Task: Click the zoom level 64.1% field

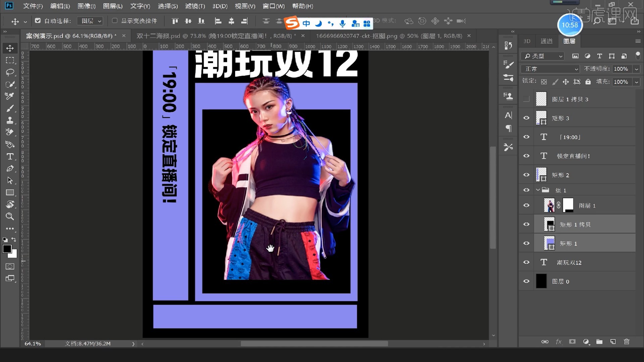Action: 33,344
